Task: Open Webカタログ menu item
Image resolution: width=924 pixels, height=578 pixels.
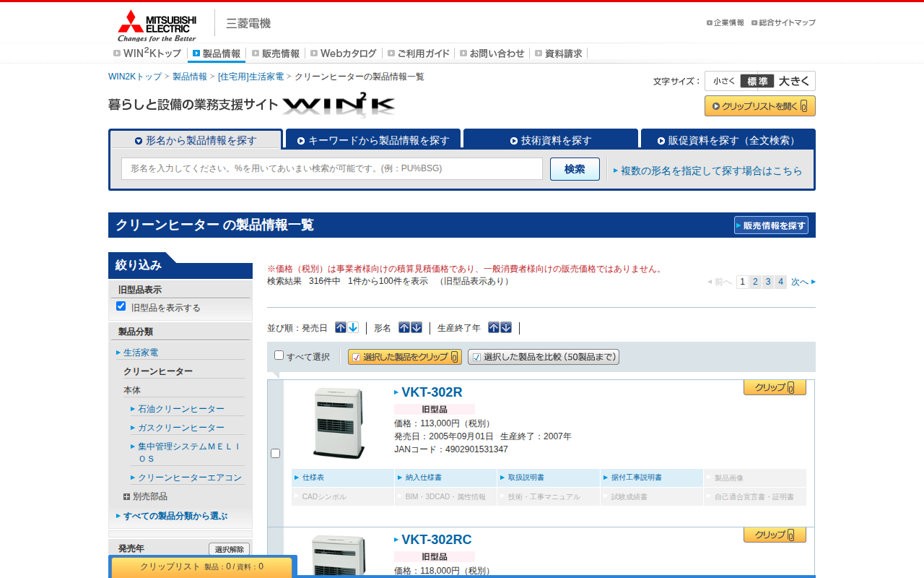Action: [344, 53]
